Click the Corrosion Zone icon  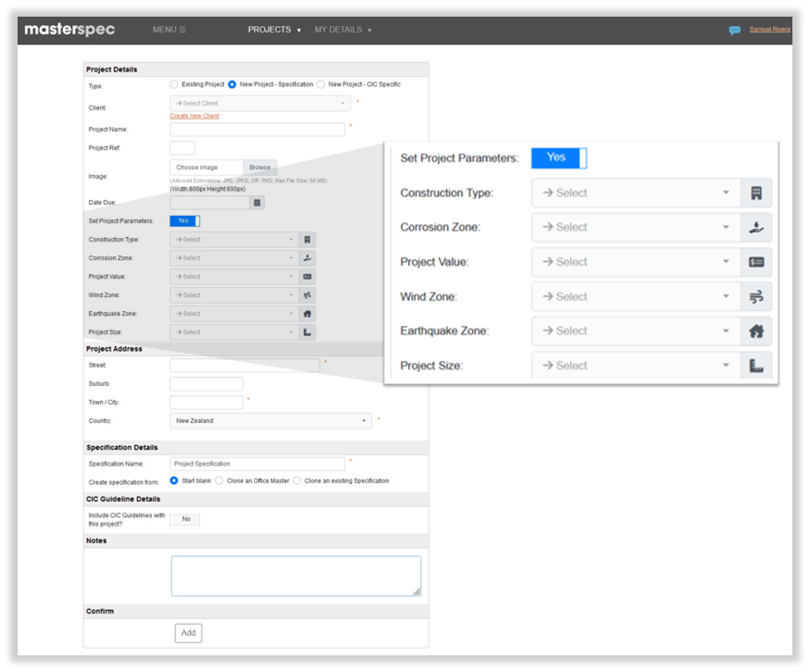point(756,227)
